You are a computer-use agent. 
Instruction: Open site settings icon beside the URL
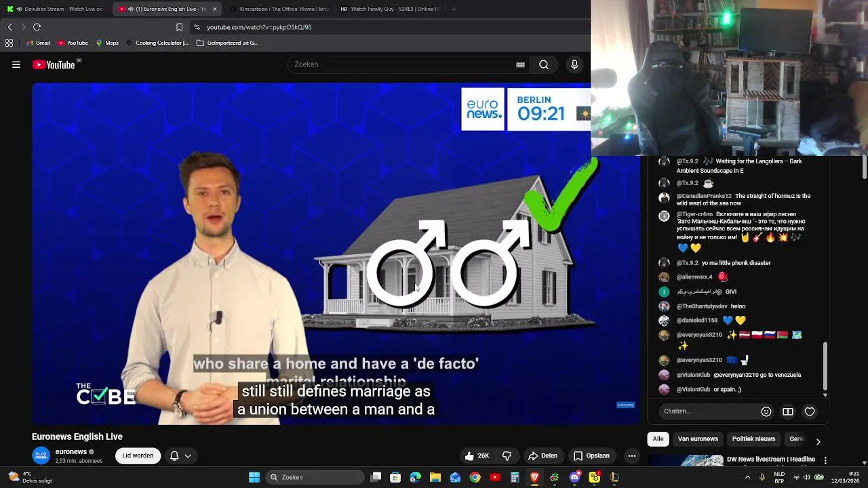[197, 27]
